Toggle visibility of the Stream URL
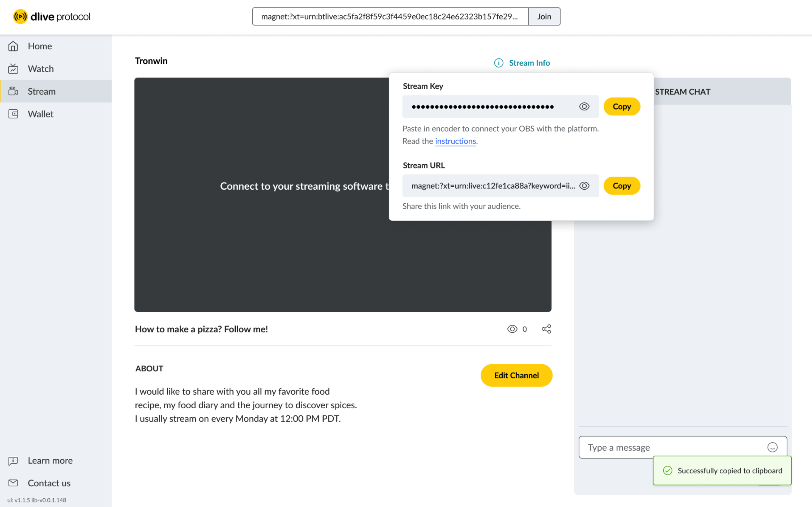The width and height of the screenshot is (812, 507). [584, 186]
